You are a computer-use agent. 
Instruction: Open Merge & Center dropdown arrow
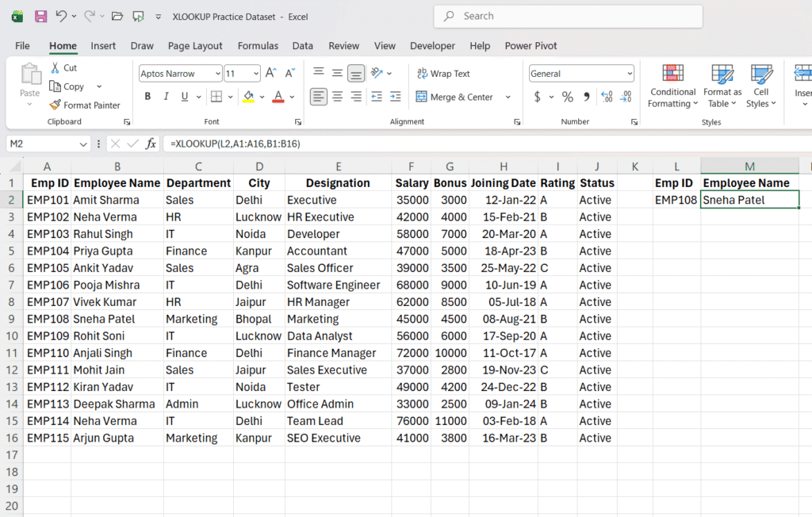click(508, 97)
